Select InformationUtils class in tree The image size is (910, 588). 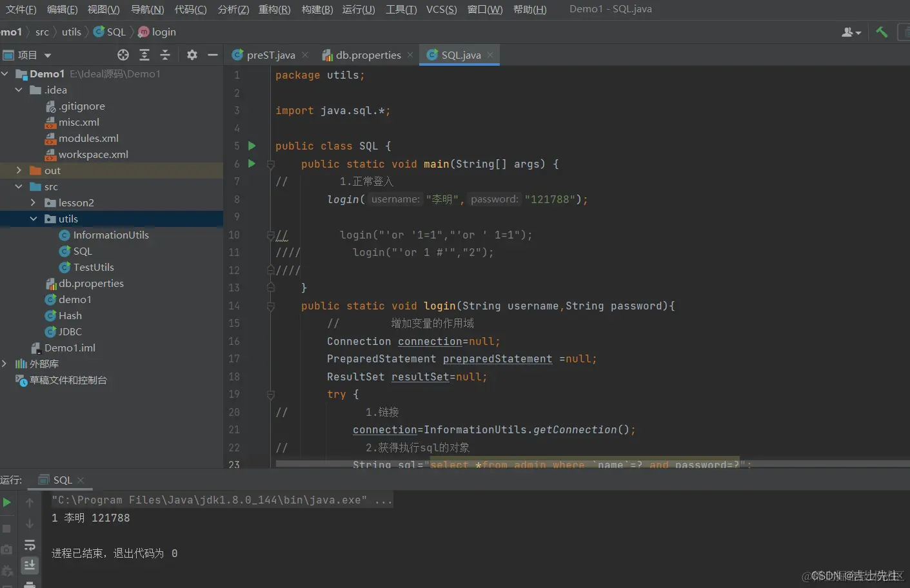pos(110,235)
